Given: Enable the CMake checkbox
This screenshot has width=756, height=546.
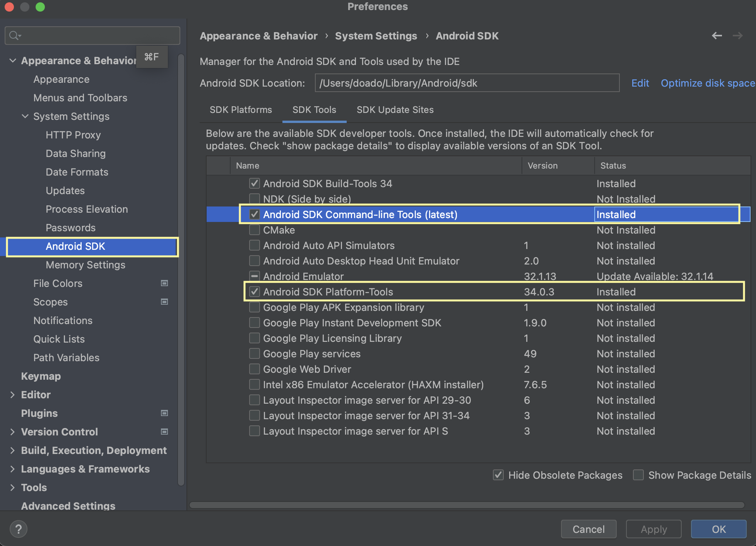Looking at the screenshot, I should [254, 230].
